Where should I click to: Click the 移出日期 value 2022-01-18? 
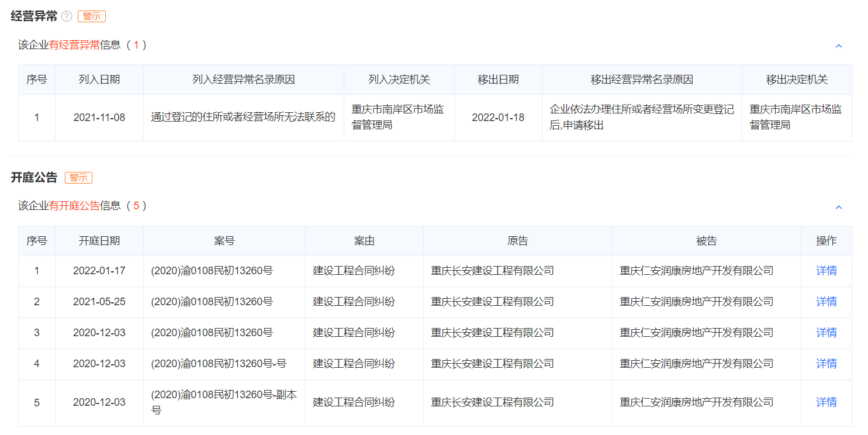(x=499, y=118)
